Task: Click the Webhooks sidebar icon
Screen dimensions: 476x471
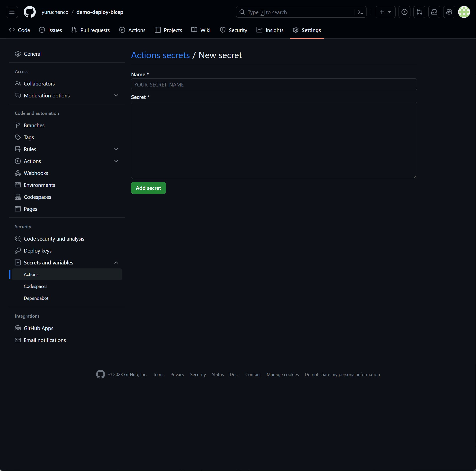Action: (18, 173)
